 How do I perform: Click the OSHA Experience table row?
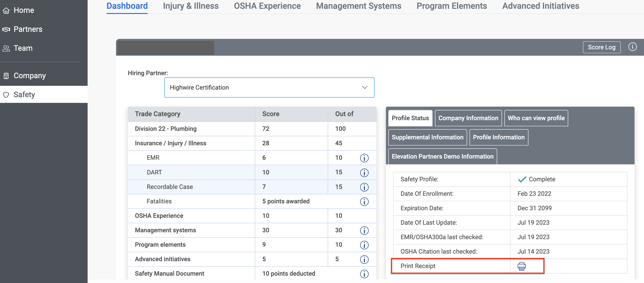click(x=252, y=216)
